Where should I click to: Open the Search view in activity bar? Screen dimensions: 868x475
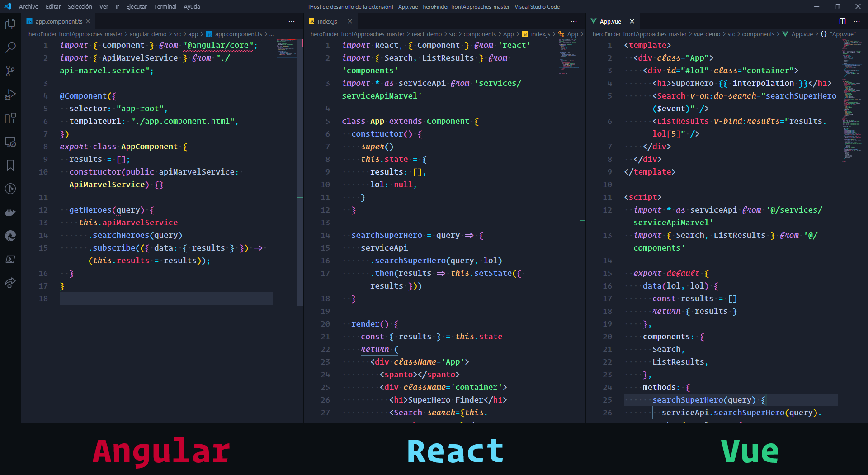point(10,47)
